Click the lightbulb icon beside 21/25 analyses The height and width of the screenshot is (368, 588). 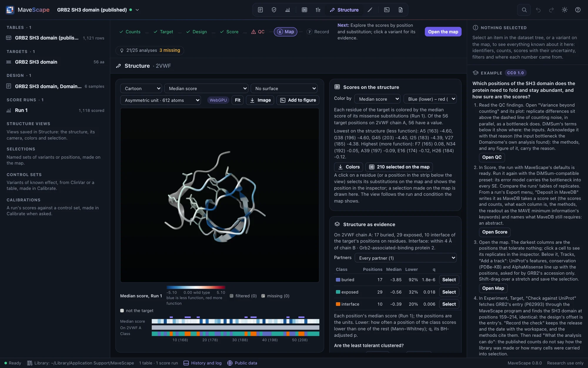122,50
